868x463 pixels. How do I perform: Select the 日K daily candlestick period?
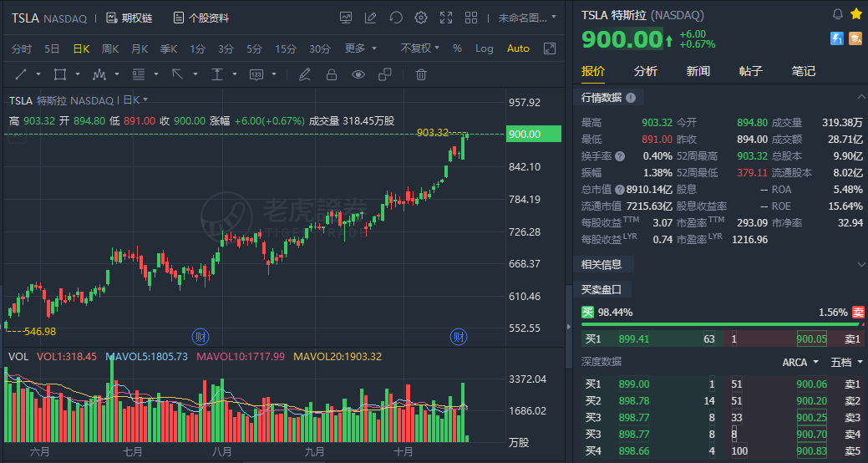pyautogui.click(x=81, y=48)
